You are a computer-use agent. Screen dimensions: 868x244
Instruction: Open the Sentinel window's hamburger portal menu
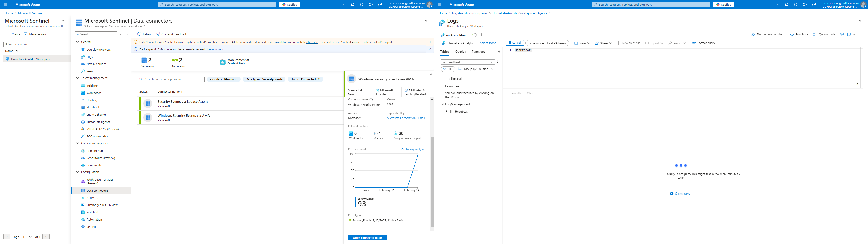pos(5,5)
